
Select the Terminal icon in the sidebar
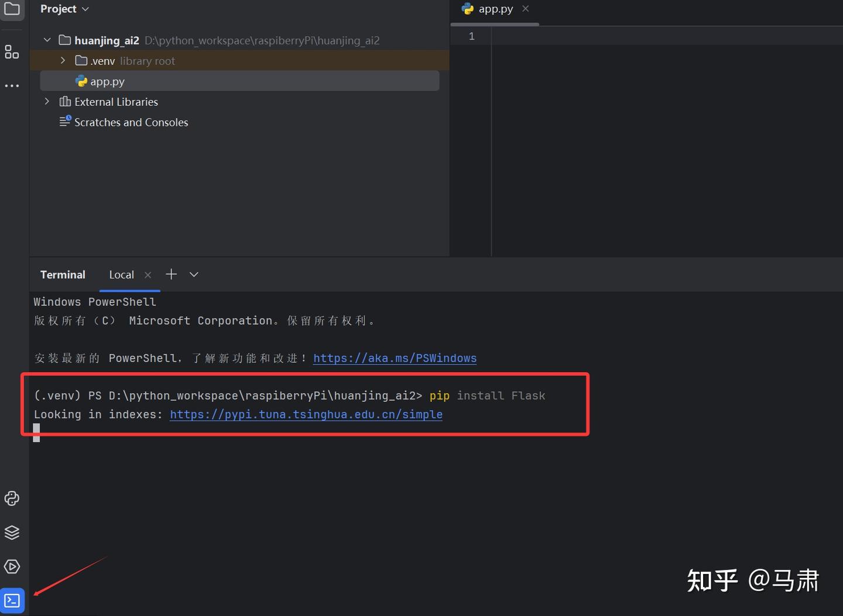[12, 600]
